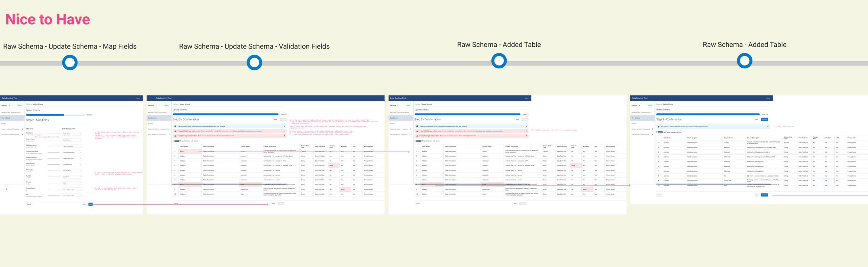Open the Primary Key? dropdown in Map Fields mockup
Screen dimensions: 868x267
[x=72, y=171]
